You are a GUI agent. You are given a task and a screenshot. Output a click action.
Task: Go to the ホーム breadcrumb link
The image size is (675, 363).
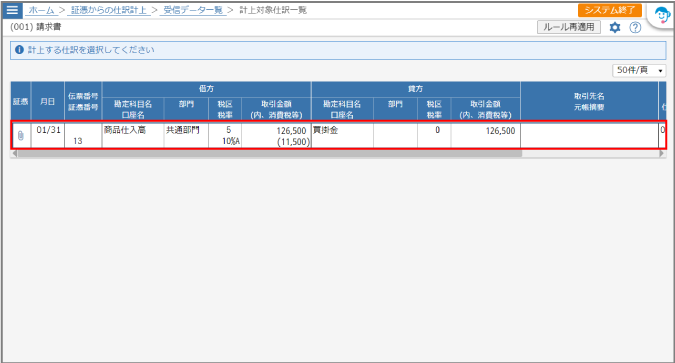click(x=41, y=10)
